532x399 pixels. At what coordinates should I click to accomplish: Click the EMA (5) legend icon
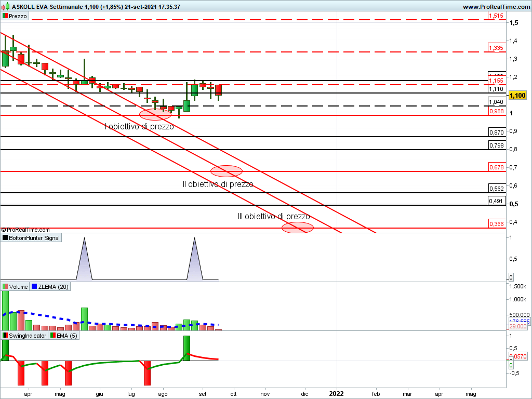coord(52,336)
